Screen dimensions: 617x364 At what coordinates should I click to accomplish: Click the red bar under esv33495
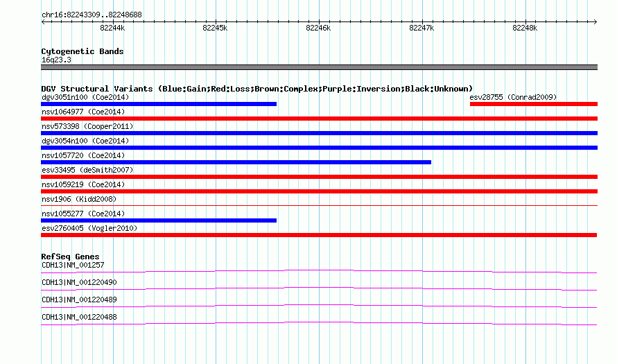tap(319, 177)
